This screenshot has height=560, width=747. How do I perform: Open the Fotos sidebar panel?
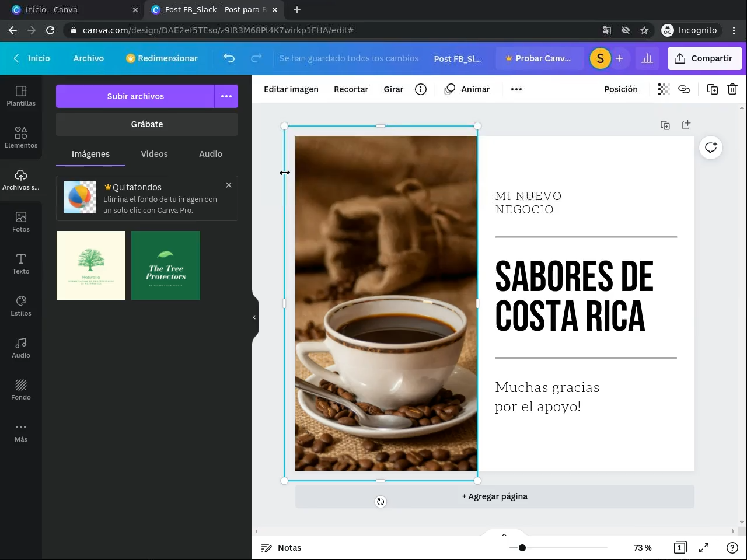[x=21, y=222]
